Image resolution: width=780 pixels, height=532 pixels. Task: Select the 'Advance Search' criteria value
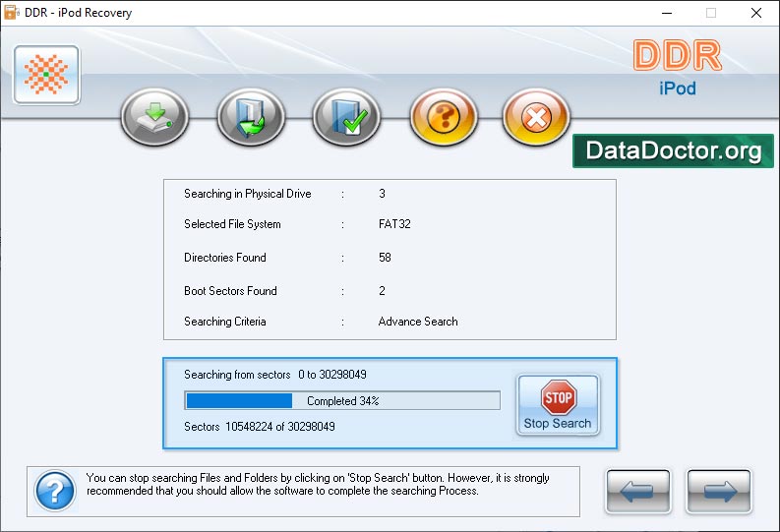point(418,322)
